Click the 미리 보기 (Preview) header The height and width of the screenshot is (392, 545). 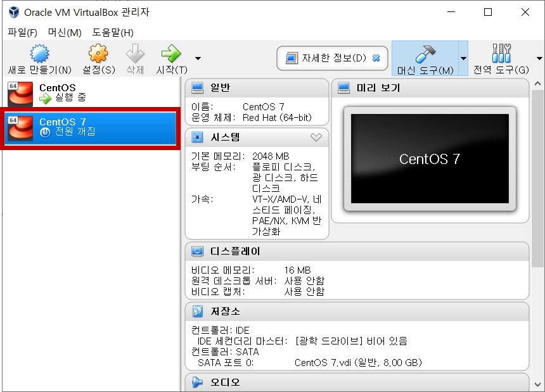click(430, 88)
